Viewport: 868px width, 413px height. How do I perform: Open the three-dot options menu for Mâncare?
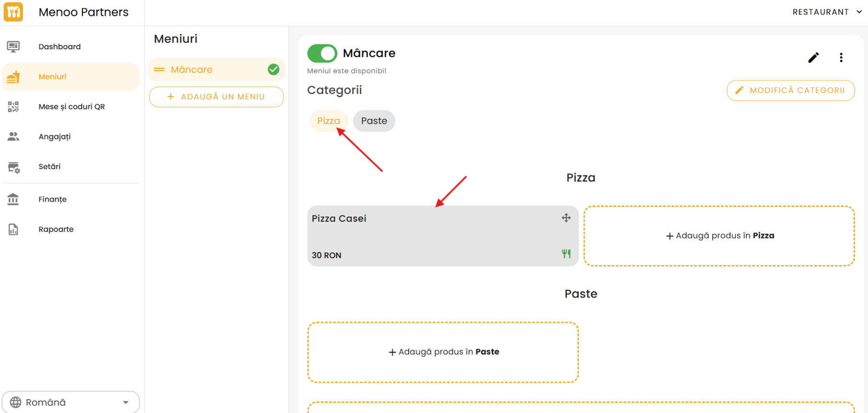(x=841, y=57)
